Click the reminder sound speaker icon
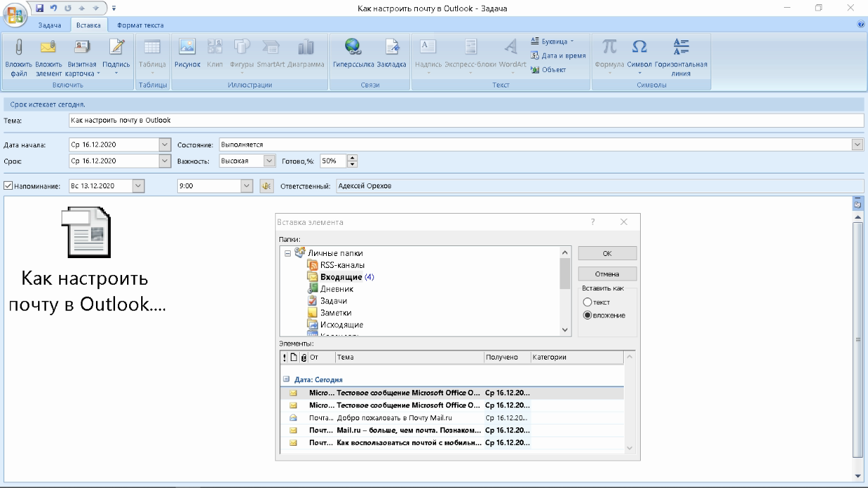Screen dimensions: 868x488 (x=266, y=186)
